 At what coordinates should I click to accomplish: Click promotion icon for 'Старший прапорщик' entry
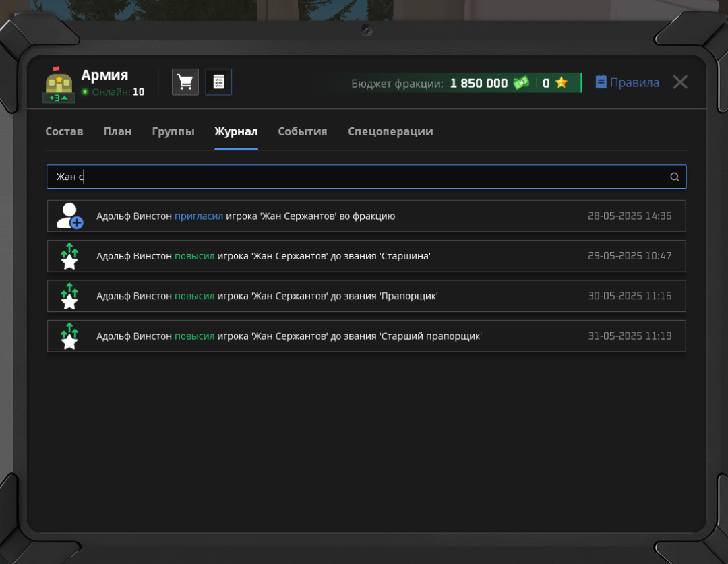(69, 336)
